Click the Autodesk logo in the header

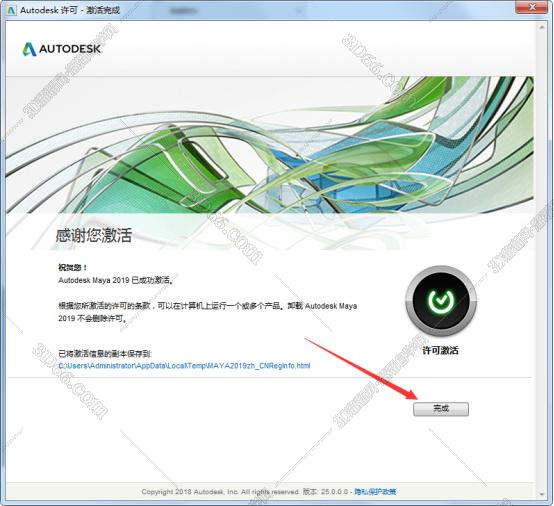click(62, 49)
